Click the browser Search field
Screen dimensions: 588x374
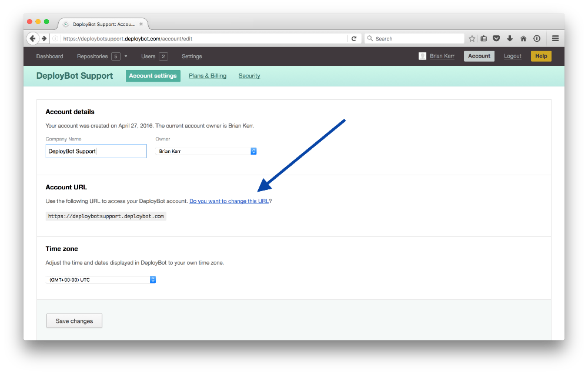(x=415, y=38)
